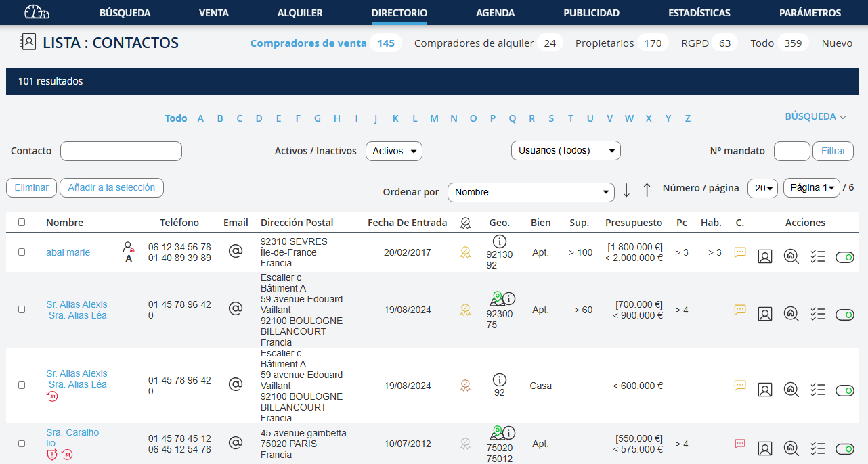
Task: Click the Añadir a la selección button
Action: (112, 187)
